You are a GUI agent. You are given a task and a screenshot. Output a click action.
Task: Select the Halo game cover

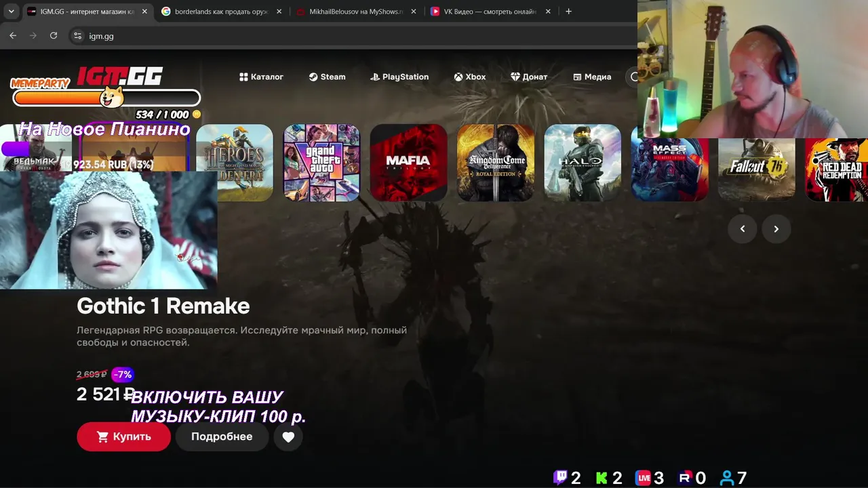[583, 163]
